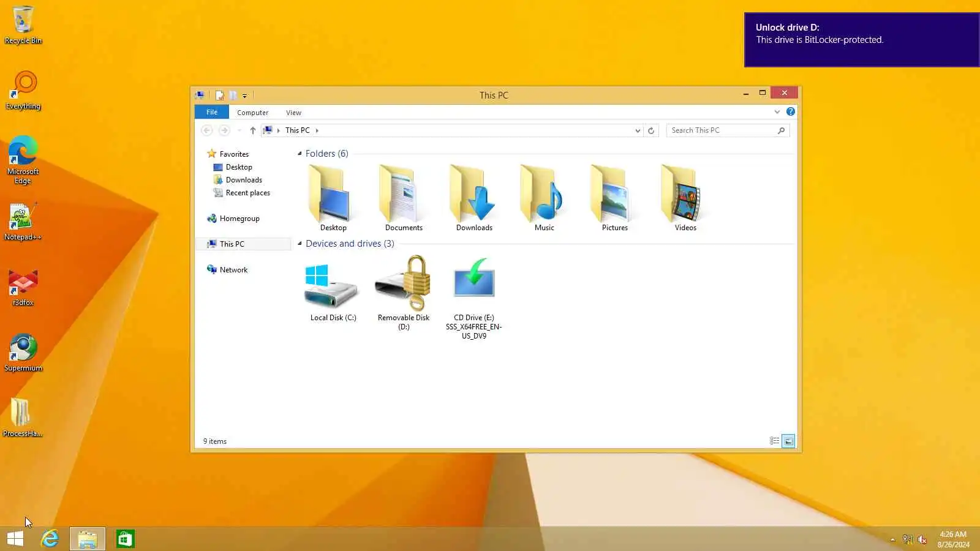Open Recent places in navigation pane
Screen dimensions: 980x551
click(x=247, y=193)
